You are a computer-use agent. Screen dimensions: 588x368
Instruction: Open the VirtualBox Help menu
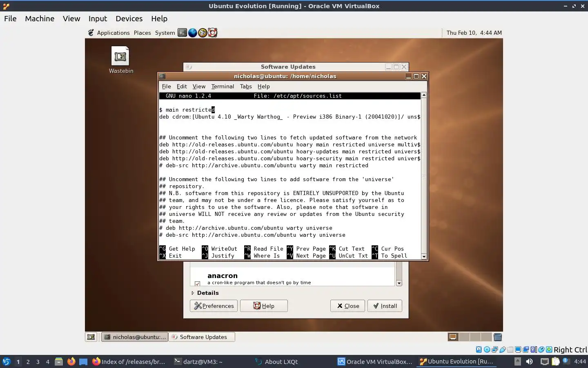(159, 18)
